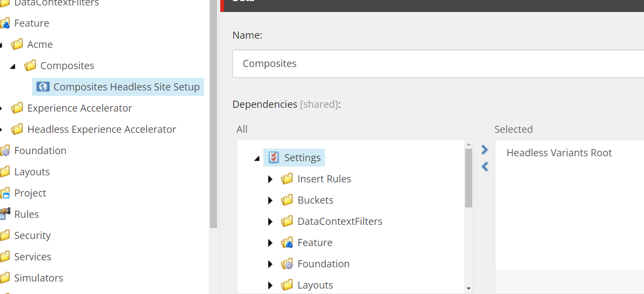Click the Foundation gear folder icon in dependencies
This screenshot has height=294, width=644.
[287, 264]
